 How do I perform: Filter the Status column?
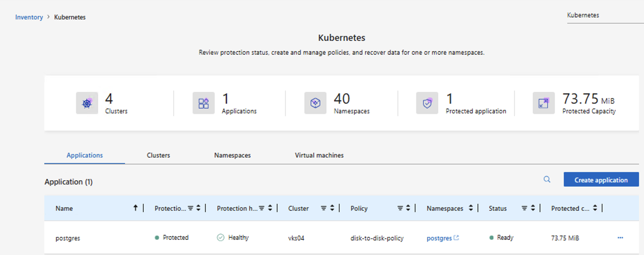tap(525, 208)
